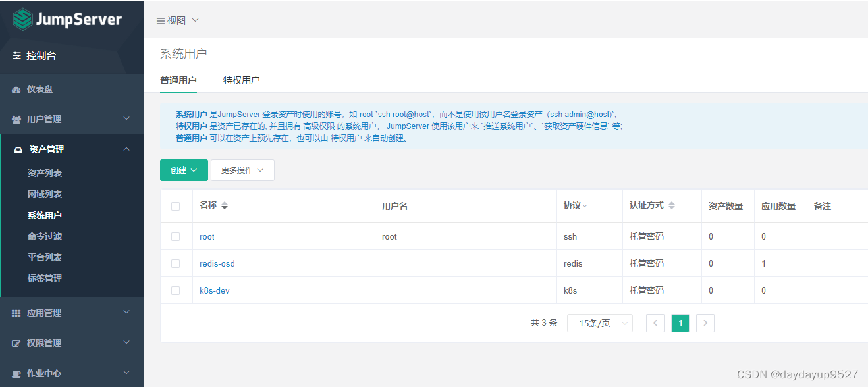This screenshot has height=387, width=868.
Task: Click the 资产管理 inbox icon
Action: 18,150
